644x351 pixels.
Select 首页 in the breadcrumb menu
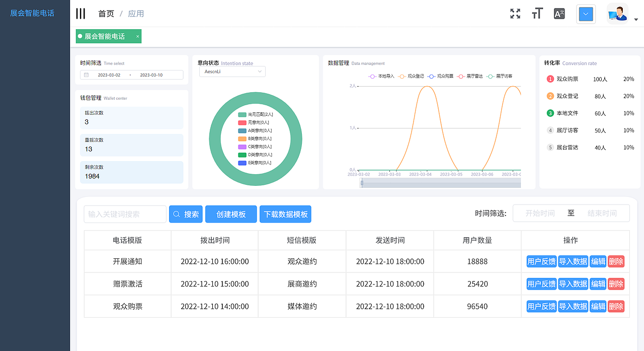[106, 14]
